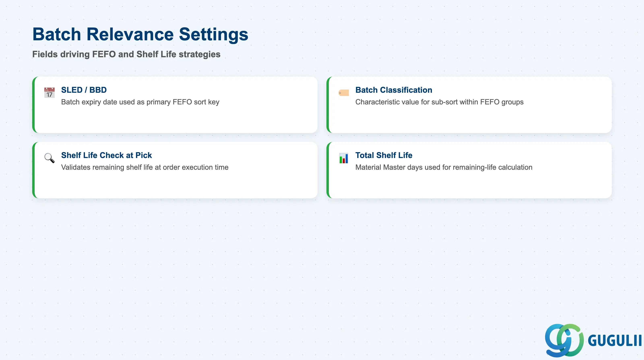This screenshot has width=644, height=360.
Task: Click empty area inside Batch Classification card
Action: [x=470, y=120]
